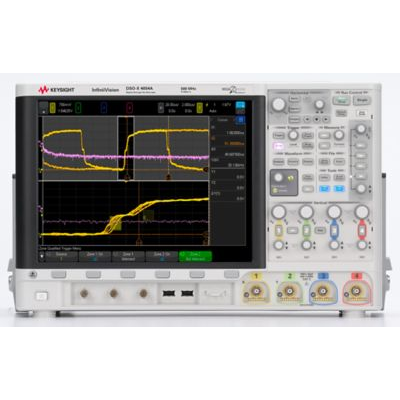The width and height of the screenshot is (400, 400).
Task: Click the second physical softkey below screen
Action: pos(93,274)
